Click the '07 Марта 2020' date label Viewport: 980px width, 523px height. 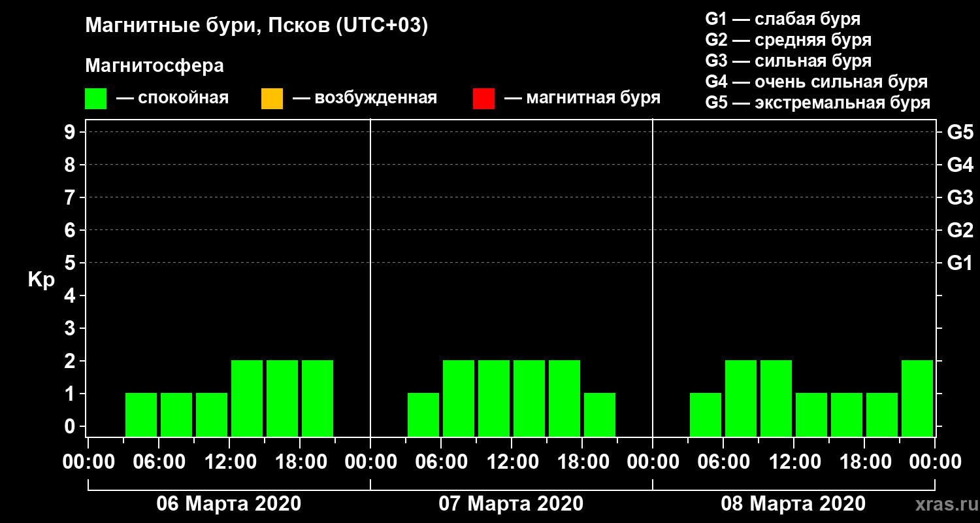511,504
